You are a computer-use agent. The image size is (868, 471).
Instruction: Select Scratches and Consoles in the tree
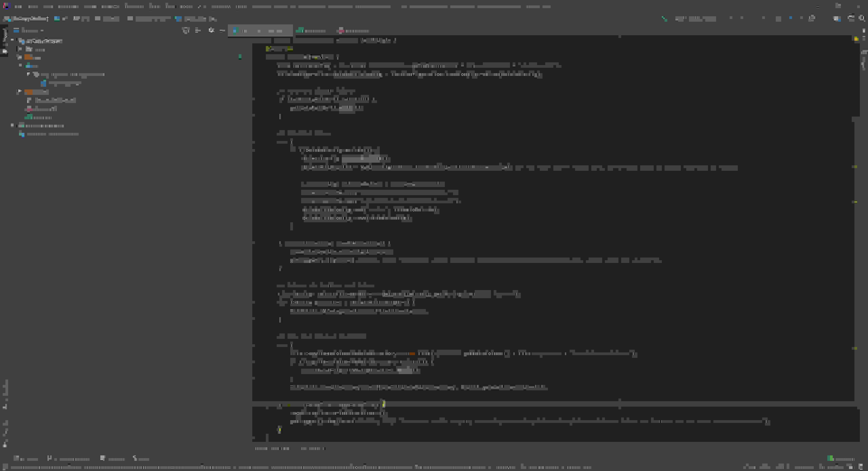[50, 134]
